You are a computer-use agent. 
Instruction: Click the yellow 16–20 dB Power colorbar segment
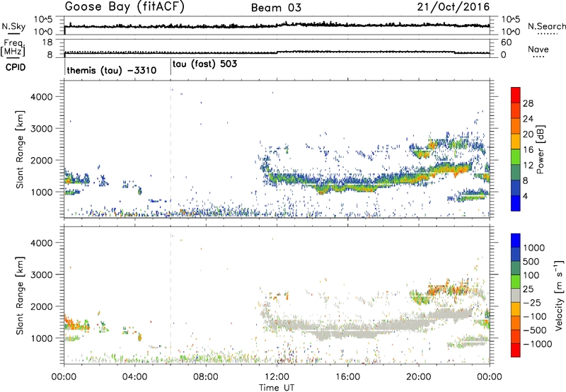tap(516, 142)
